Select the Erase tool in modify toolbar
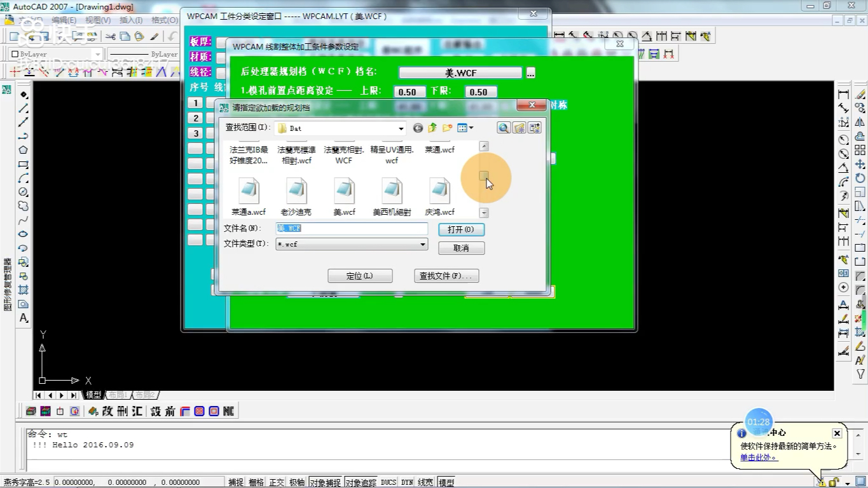 [860, 95]
